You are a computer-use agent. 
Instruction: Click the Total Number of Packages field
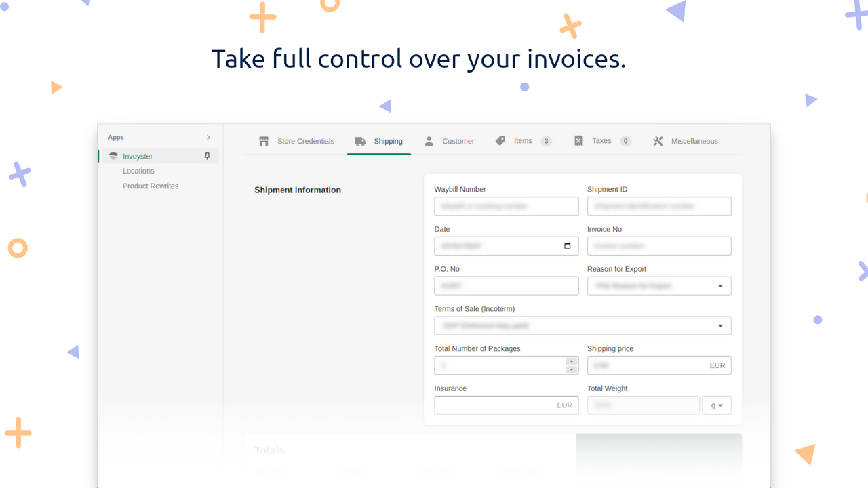507,365
